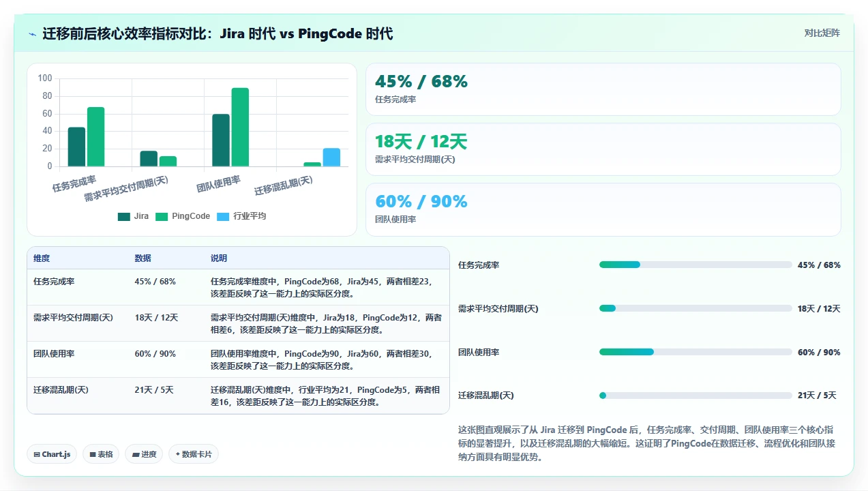This screenshot has height=491, width=868.
Task: Click the 45% / 68% value beside progress bar
Action: tap(819, 265)
